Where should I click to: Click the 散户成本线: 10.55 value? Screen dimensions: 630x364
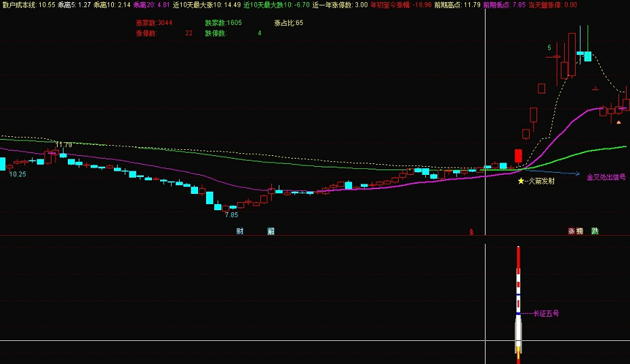[x=29, y=5]
